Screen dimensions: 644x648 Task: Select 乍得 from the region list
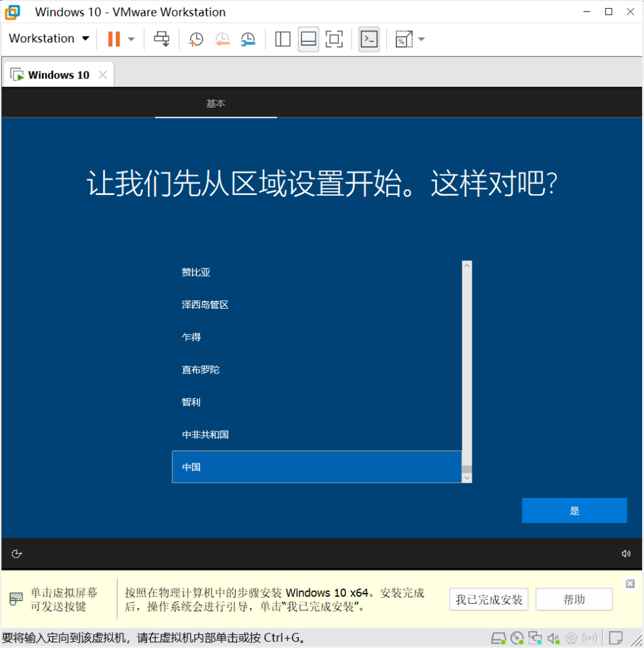point(317,337)
